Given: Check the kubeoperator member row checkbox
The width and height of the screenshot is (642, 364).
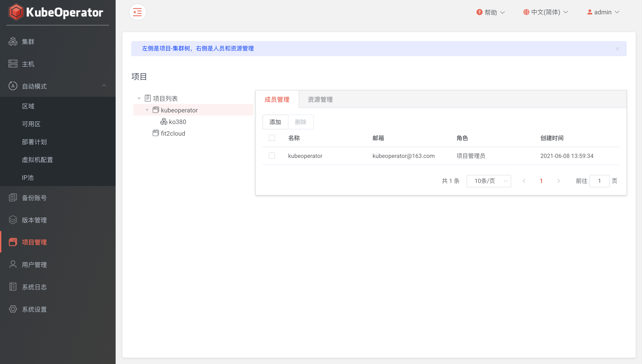Looking at the screenshot, I should (x=272, y=155).
